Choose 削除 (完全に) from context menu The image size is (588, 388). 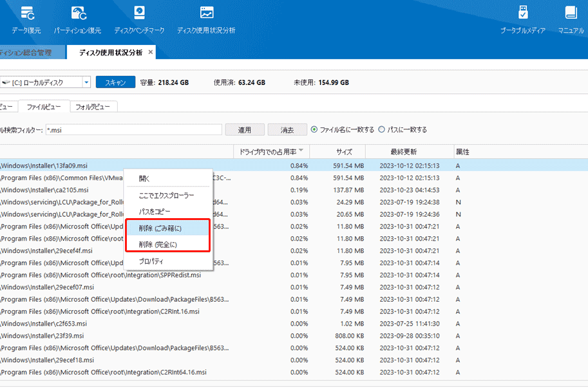tap(157, 244)
